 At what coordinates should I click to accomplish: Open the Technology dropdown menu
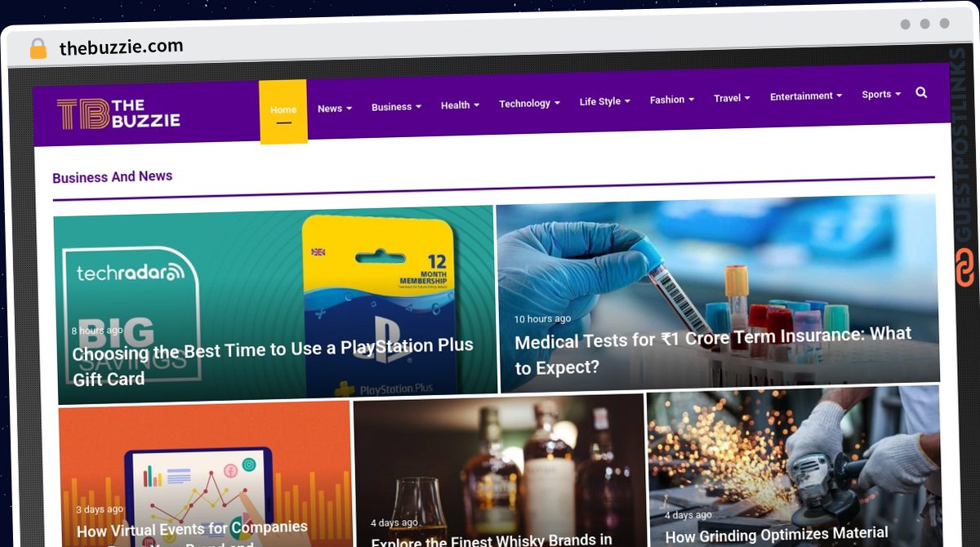point(529,104)
